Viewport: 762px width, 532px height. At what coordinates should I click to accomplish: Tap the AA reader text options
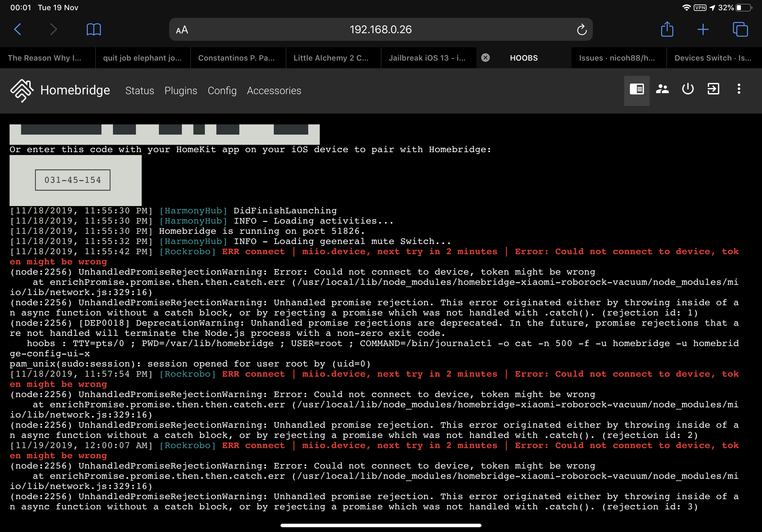click(182, 30)
